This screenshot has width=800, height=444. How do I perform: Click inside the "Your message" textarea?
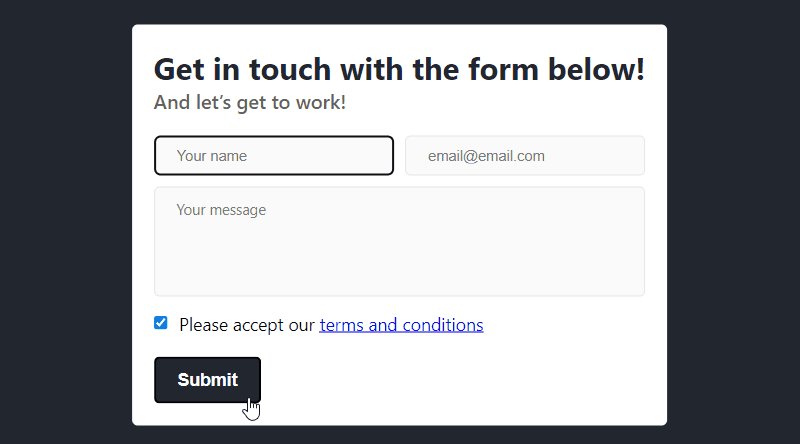(x=399, y=242)
